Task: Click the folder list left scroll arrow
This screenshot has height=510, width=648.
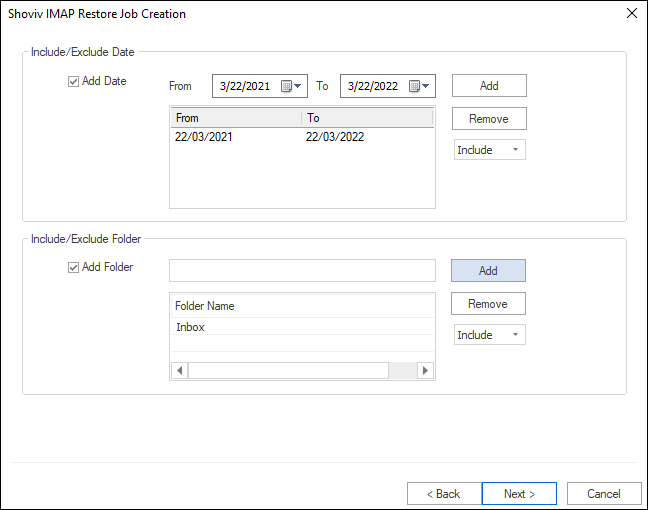Action: tap(180, 370)
